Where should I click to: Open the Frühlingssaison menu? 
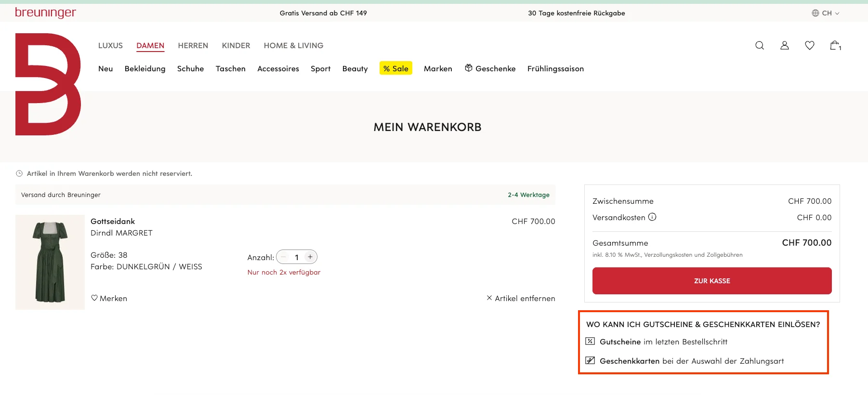pyautogui.click(x=555, y=68)
